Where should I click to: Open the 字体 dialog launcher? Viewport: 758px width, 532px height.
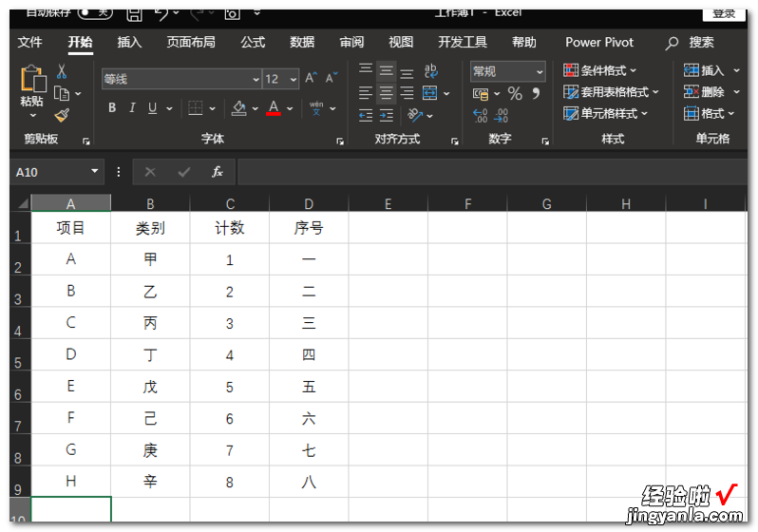click(x=340, y=142)
